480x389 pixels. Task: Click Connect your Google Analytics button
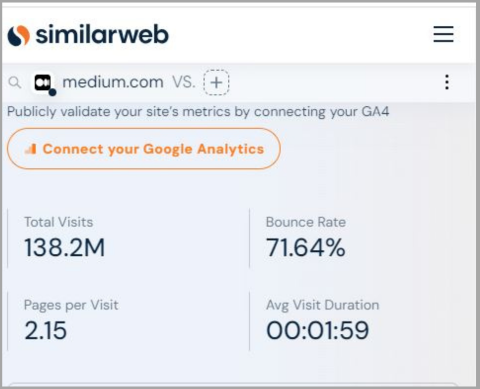coord(144,149)
